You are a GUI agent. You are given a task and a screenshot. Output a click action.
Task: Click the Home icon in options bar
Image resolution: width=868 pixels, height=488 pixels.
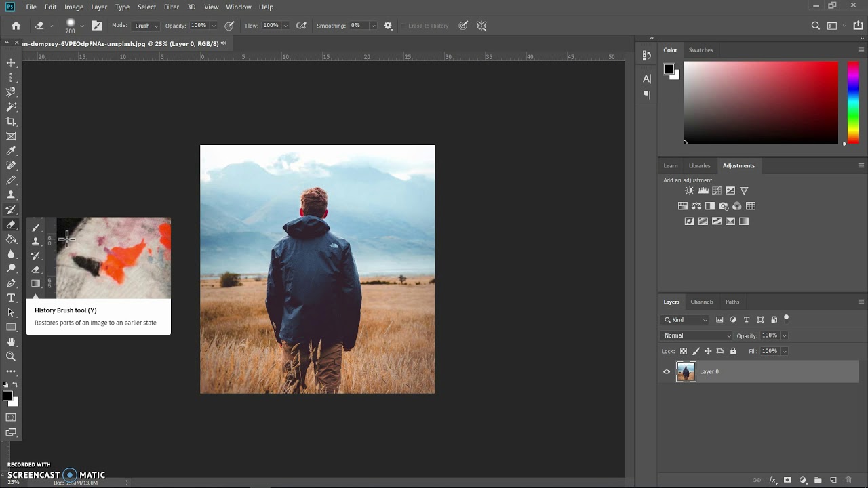click(x=16, y=26)
